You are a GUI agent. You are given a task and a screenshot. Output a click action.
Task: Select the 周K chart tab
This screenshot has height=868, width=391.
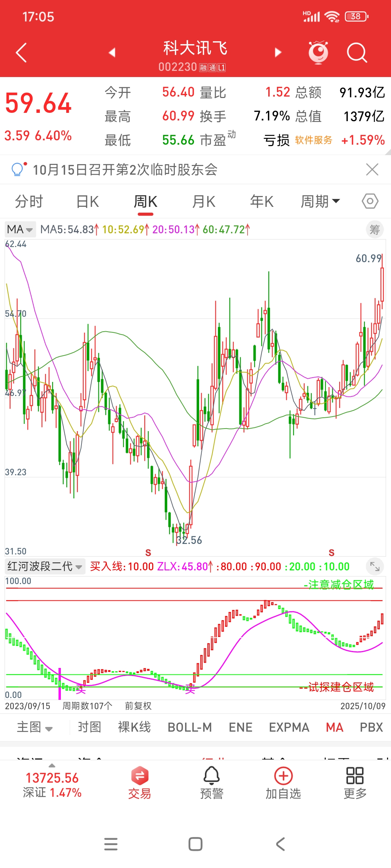146,201
